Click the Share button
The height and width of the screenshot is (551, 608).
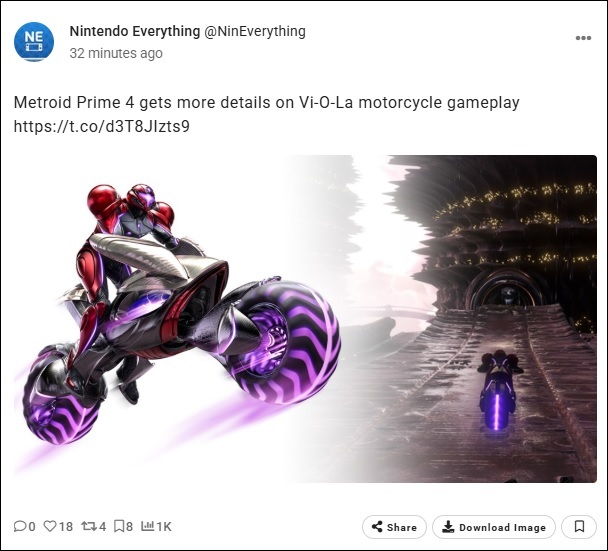(x=394, y=527)
